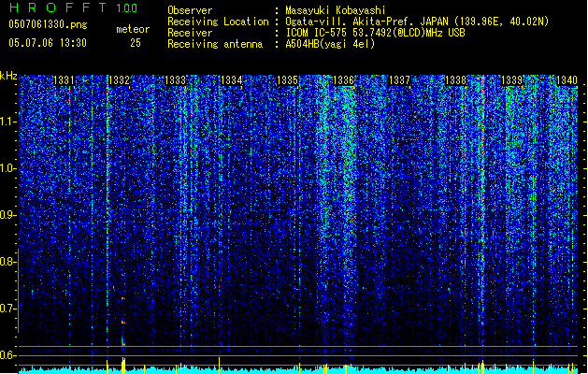Image resolution: width=588 pixels, height=374 pixels.
Task: Click the 1.0 kHz axis label
Action: point(7,168)
